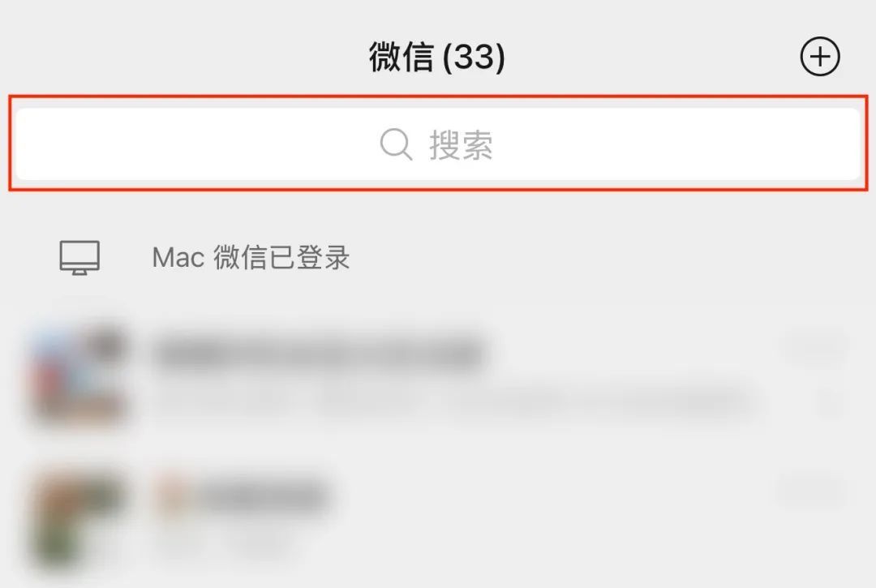Click the 搜索 placeholder text
Screen dimensions: 876x588
[x=461, y=145]
